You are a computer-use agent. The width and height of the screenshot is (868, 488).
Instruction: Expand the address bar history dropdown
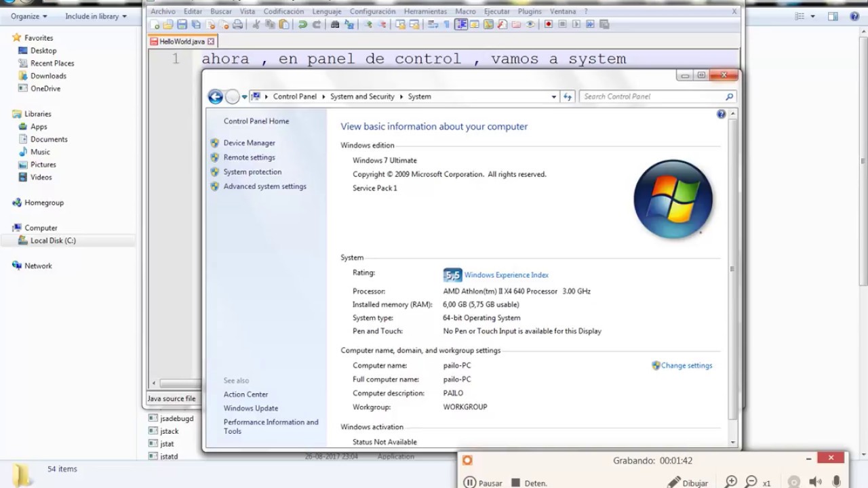point(554,97)
